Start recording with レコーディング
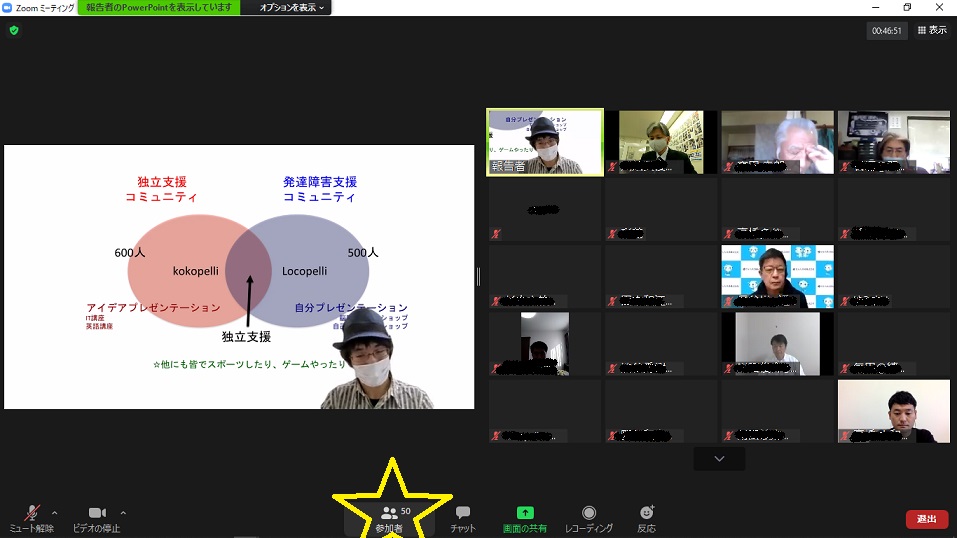The width and height of the screenshot is (957, 538). 588,520
